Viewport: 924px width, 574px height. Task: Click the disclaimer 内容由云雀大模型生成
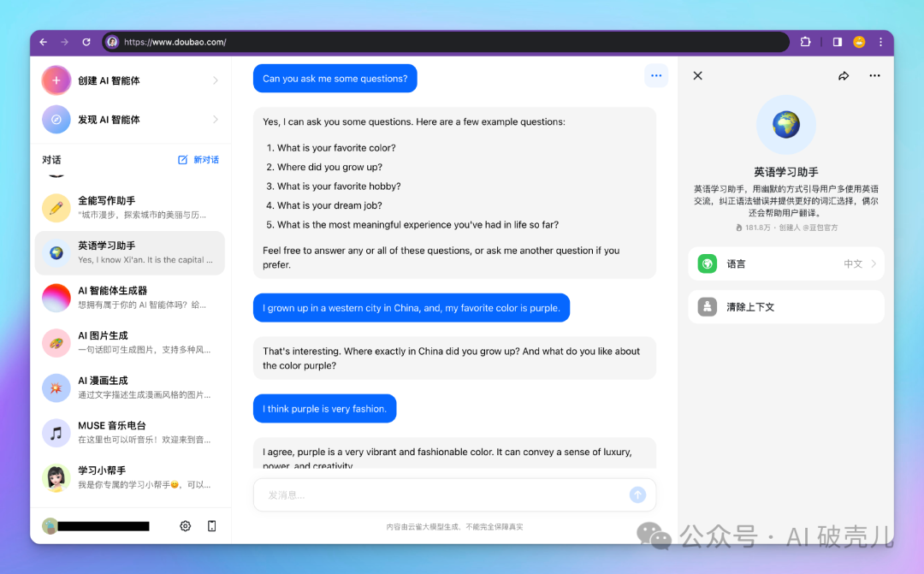(x=454, y=527)
